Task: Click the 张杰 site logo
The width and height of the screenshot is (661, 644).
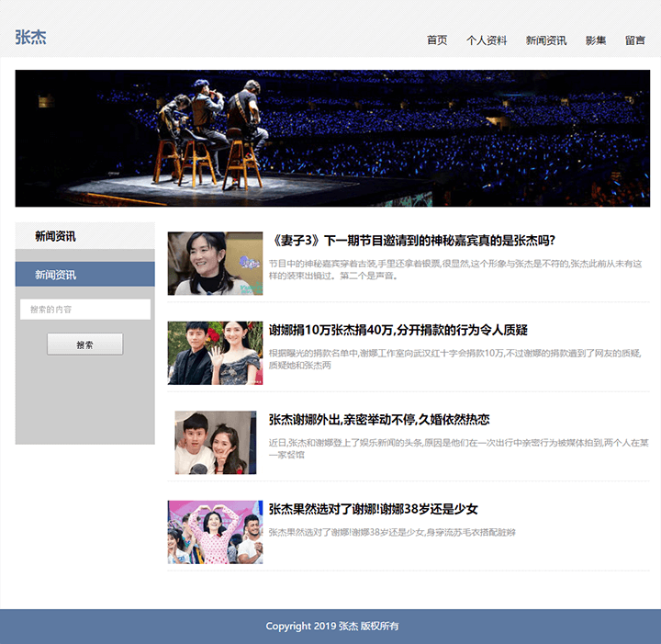Action: coord(31,37)
